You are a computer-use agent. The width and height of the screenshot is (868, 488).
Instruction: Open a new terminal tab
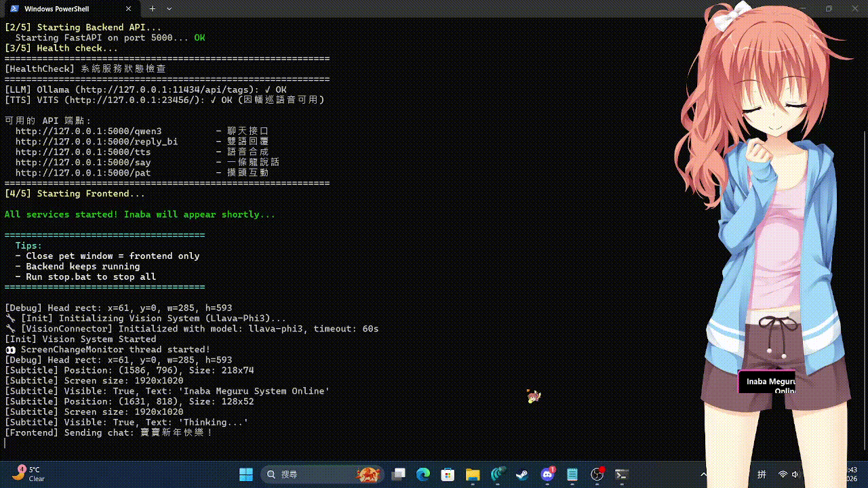[153, 9]
